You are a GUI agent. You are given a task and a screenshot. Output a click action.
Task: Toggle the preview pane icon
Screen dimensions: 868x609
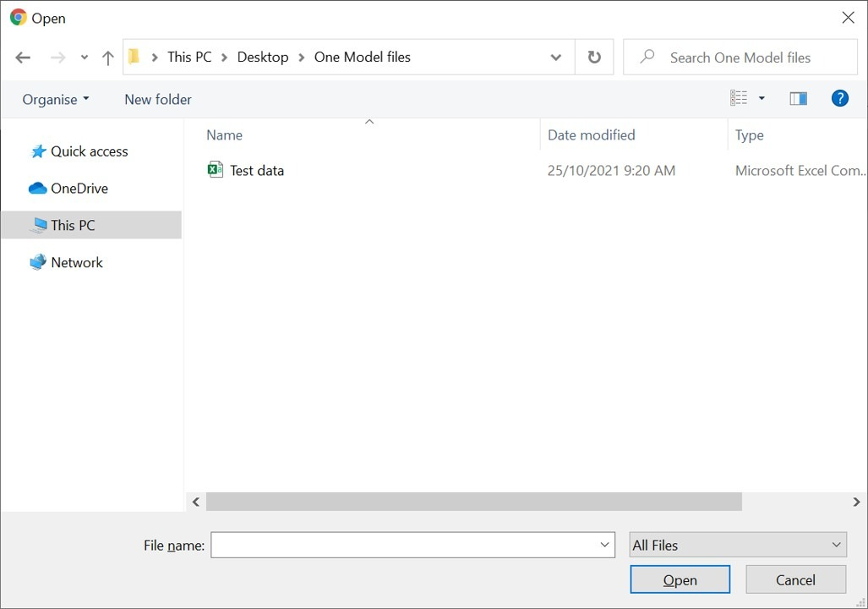point(798,99)
